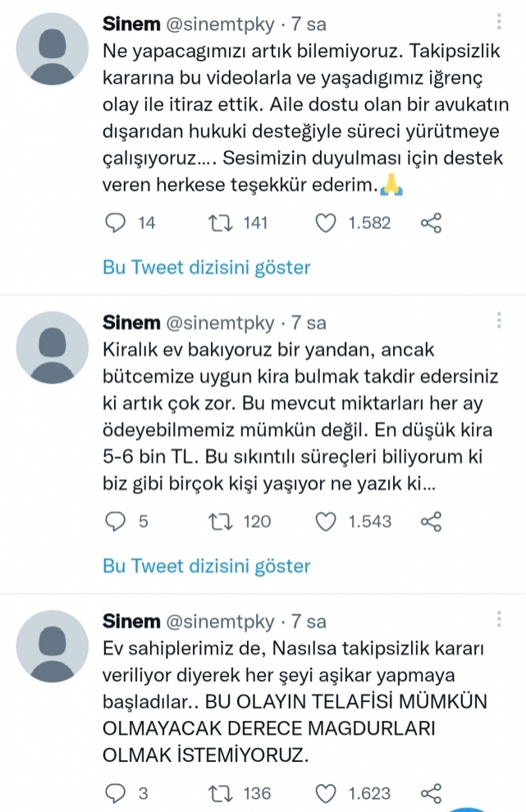This screenshot has height=812, width=526.
Task: Open more options on the first tweet
Action: tap(501, 23)
